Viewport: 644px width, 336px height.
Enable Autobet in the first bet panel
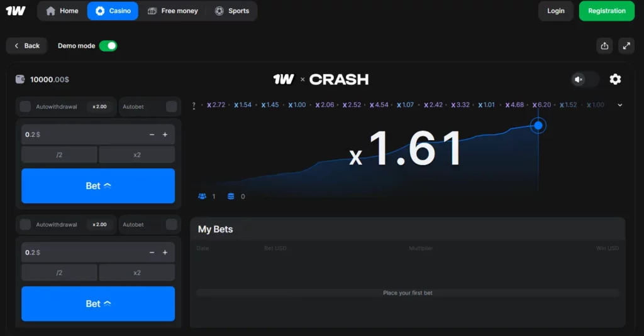(171, 107)
